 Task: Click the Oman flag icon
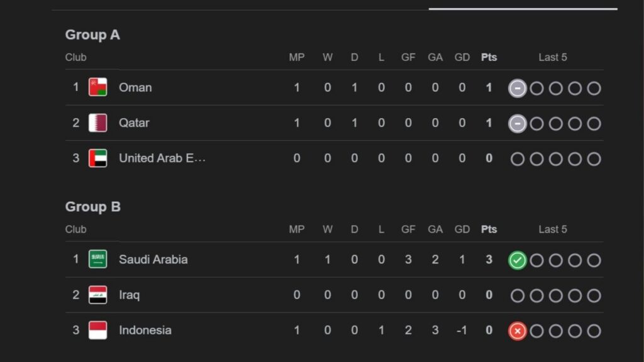click(x=97, y=87)
